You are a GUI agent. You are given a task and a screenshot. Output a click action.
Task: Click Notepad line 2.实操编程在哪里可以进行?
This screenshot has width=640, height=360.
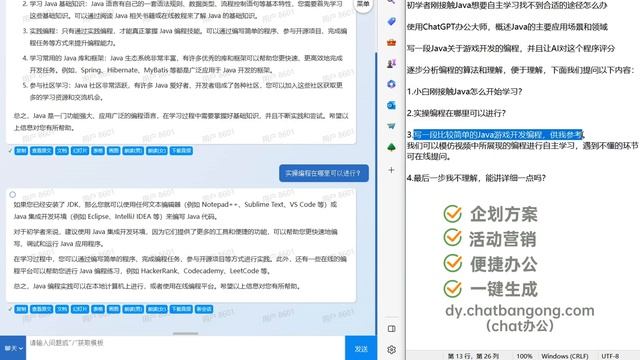(x=456, y=113)
